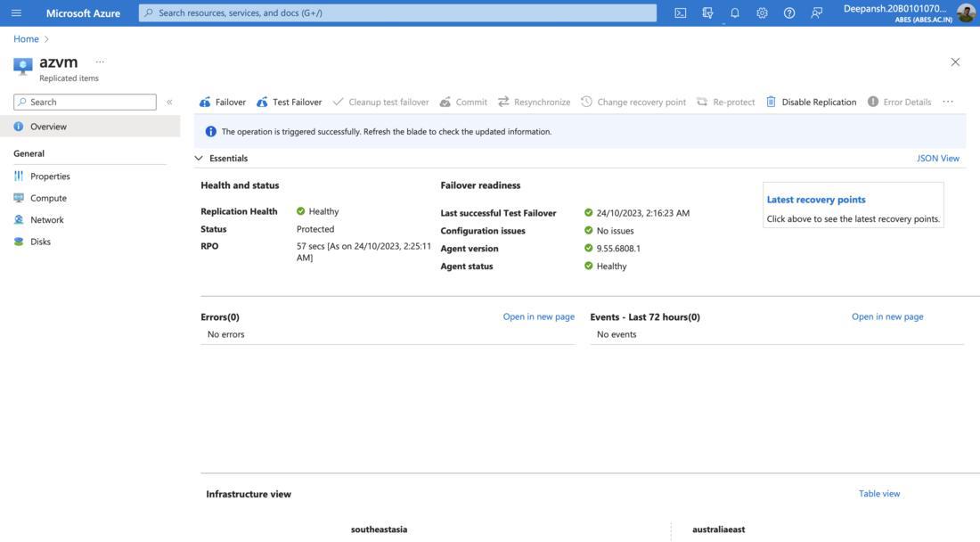Click Change recovery point
The image size is (980, 542).
(633, 102)
